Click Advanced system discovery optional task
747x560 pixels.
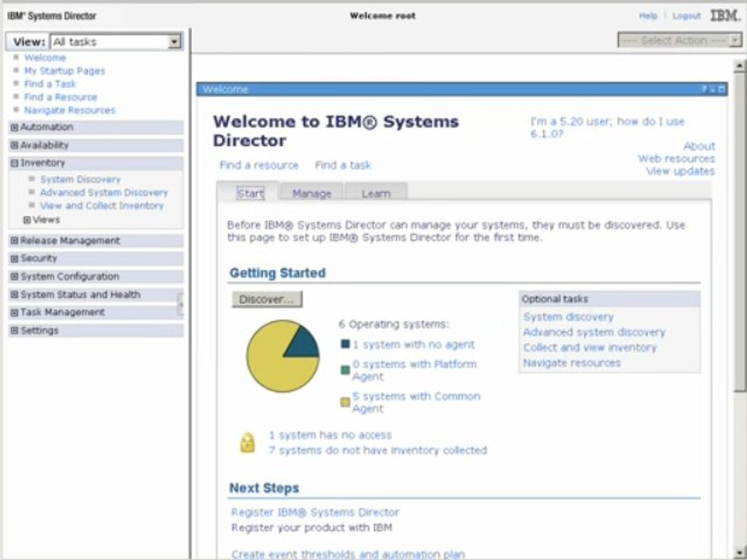(594, 332)
